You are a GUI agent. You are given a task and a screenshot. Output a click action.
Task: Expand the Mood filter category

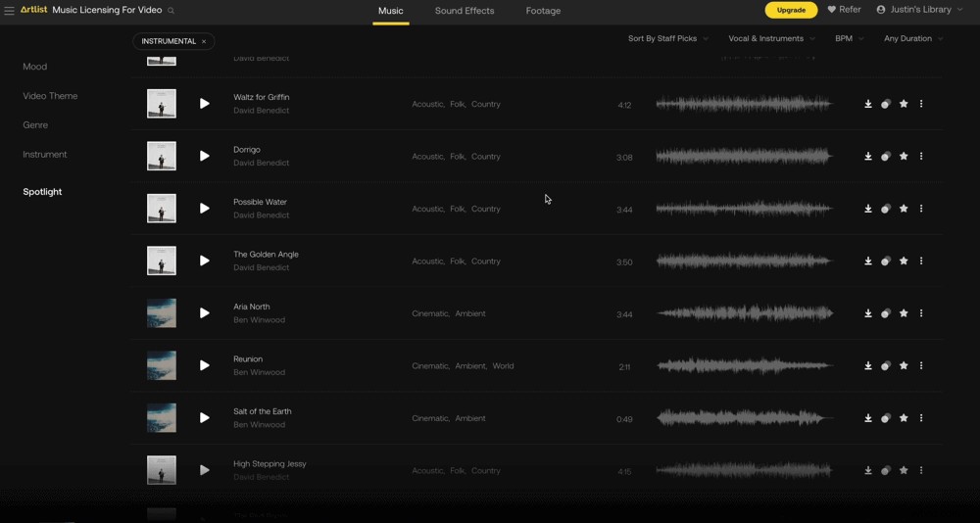(x=35, y=67)
